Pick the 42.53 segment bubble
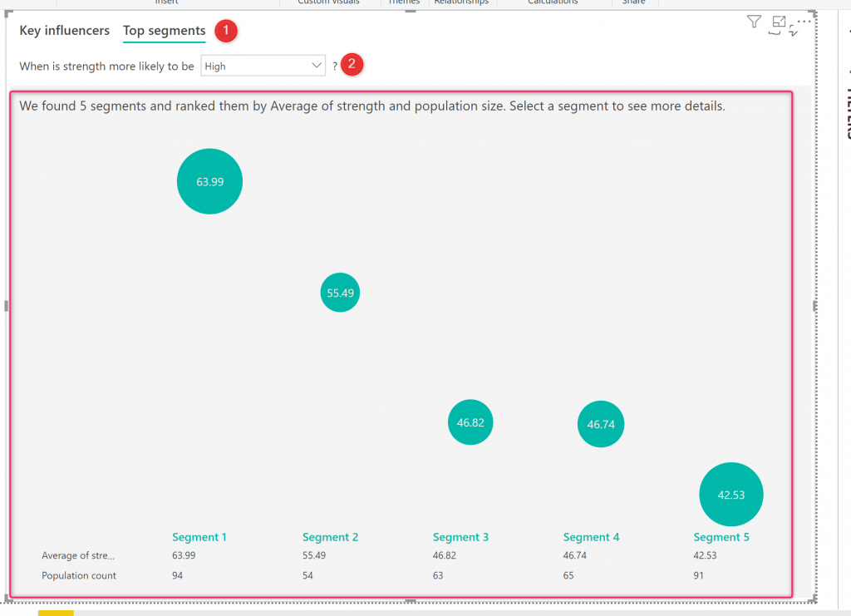Viewport: 851px width, 616px height. pos(730,495)
